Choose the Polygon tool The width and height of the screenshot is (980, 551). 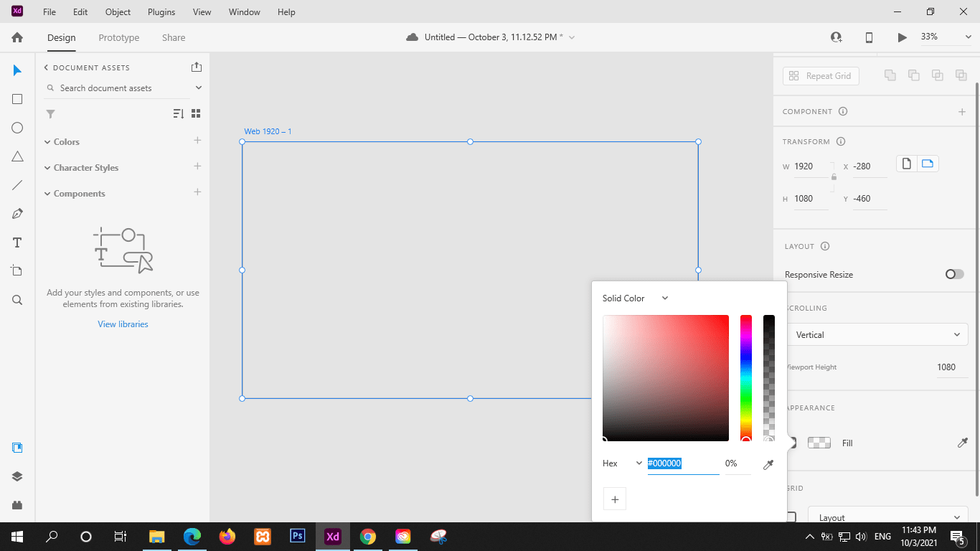[x=17, y=156]
